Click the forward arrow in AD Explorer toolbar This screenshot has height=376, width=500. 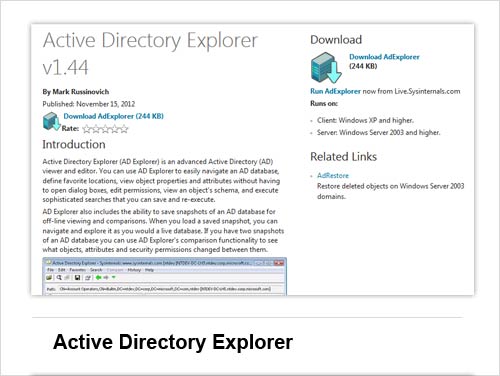[106, 278]
